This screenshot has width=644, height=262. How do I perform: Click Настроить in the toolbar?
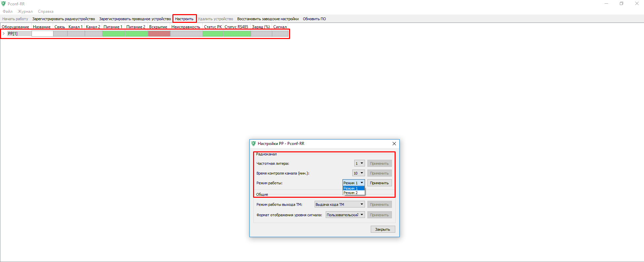point(184,19)
